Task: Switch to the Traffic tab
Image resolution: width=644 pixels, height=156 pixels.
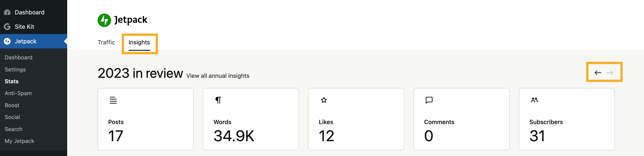Action: (x=106, y=42)
